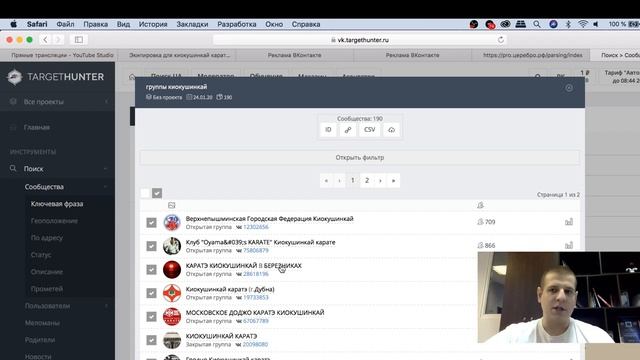
Task: Switch to Экипировка для киокушинкай tab
Action: 179,55
